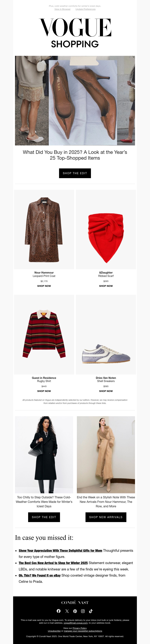Screen dimensions: 150x644
Task: Click the Condé Nast footer logo
Action: coord(75,603)
